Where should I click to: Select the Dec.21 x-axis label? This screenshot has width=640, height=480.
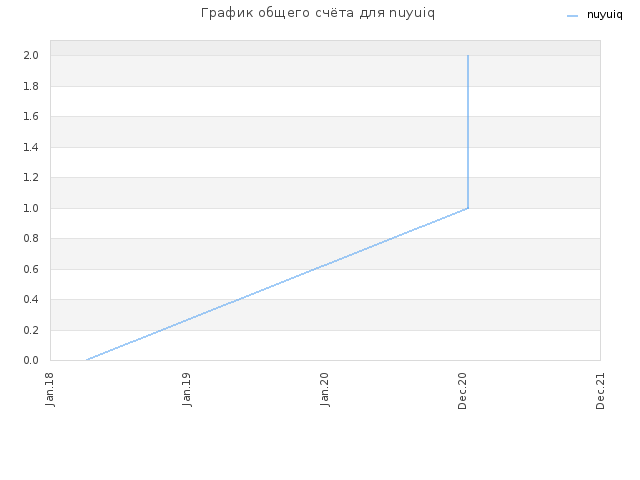tap(600, 391)
